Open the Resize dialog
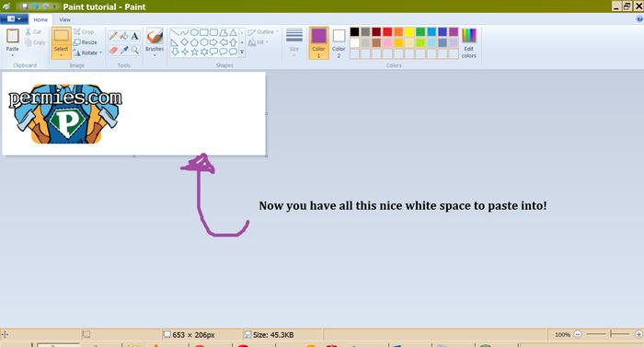Viewport: 644px width, 347px height. 86,42
